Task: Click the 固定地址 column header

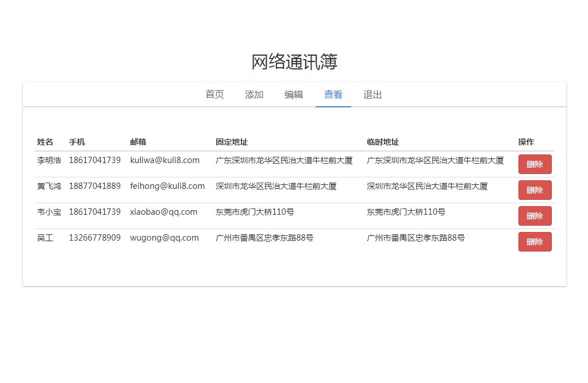Action: click(x=232, y=142)
